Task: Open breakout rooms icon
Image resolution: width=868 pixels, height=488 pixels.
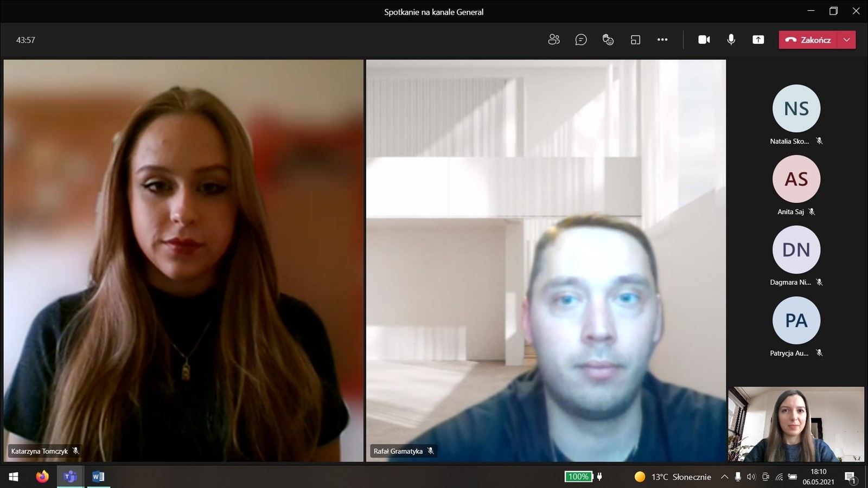Action: point(635,40)
